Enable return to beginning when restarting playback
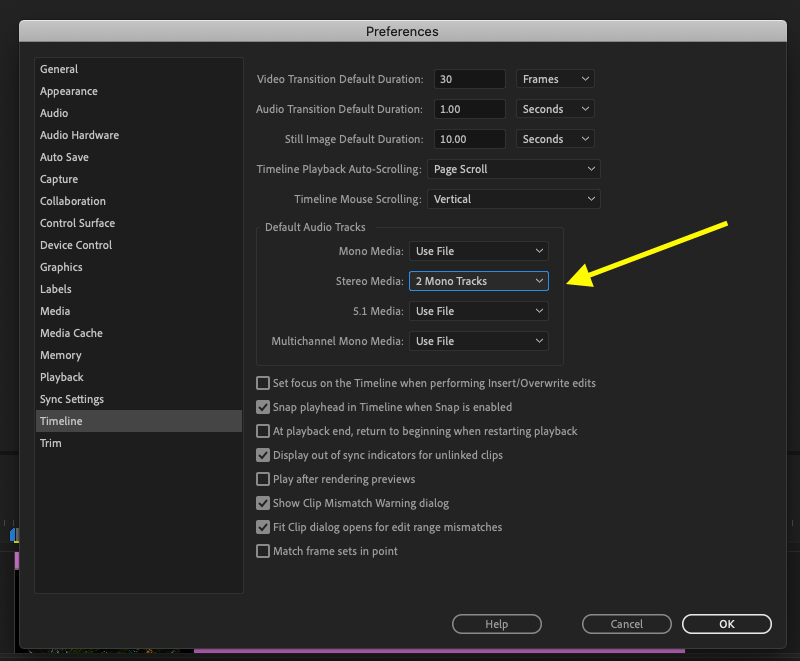800x661 pixels. (263, 431)
